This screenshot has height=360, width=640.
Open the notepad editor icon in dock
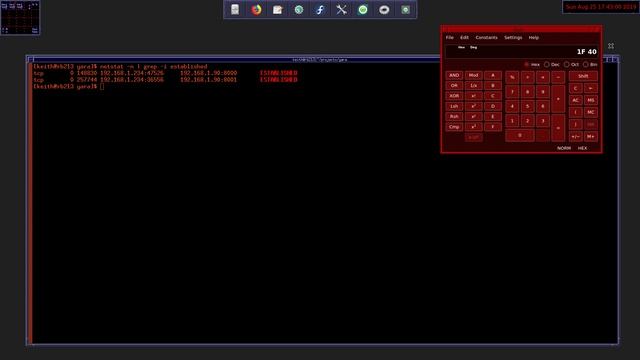point(278,10)
